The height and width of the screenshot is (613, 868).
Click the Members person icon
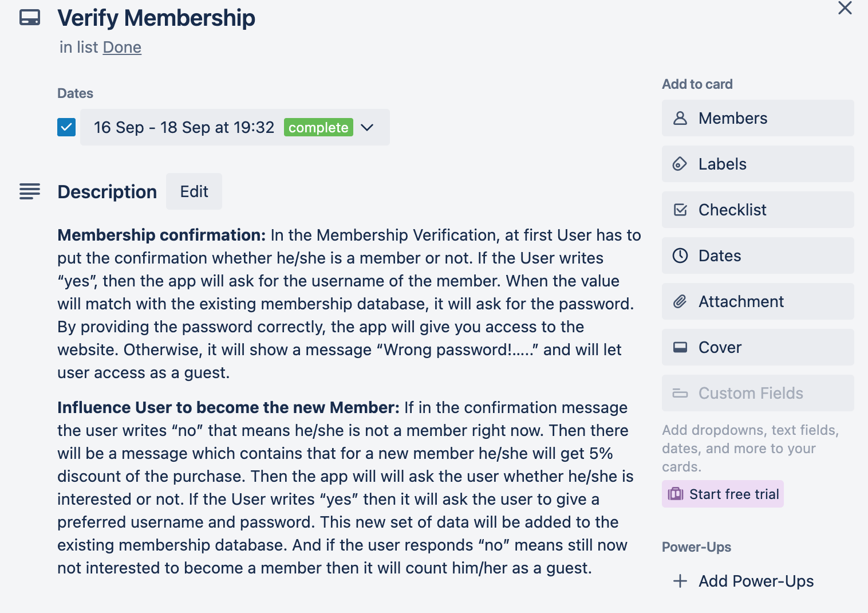(x=680, y=118)
